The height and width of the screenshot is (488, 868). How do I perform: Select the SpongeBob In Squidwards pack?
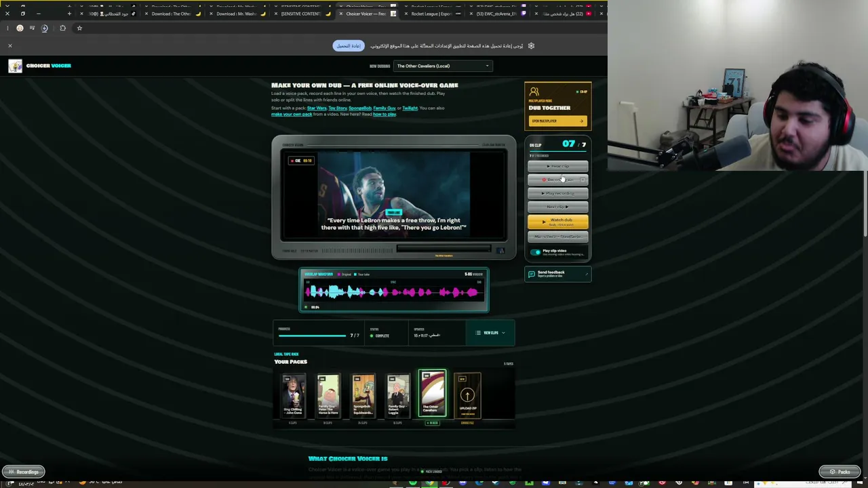(x=363, y=394)
